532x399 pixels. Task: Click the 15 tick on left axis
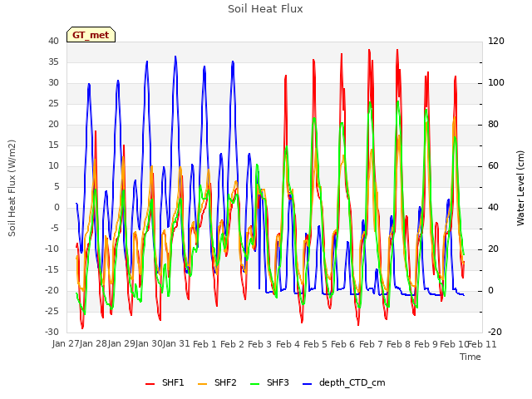[53, 145]
